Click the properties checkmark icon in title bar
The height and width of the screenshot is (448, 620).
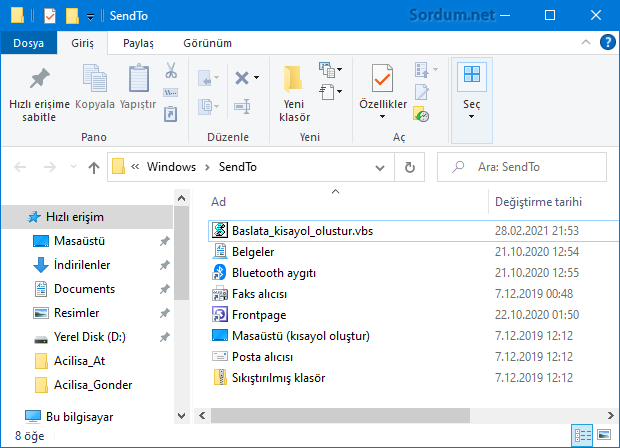(x=50, y=16)
